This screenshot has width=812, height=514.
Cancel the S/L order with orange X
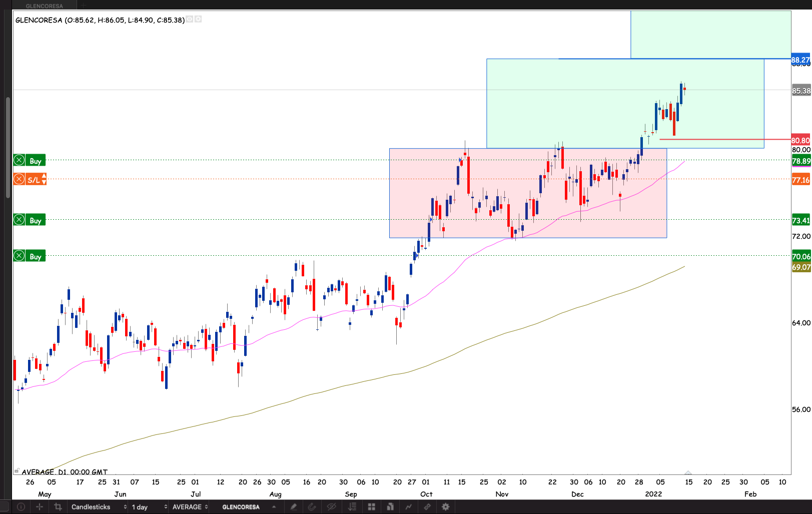[x=19, y=179]
